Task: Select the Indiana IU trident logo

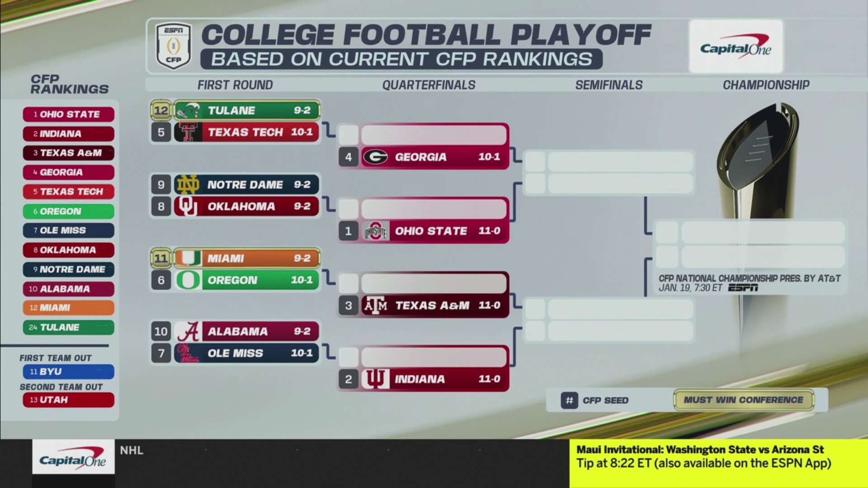Action: click(x=375, y=379)
